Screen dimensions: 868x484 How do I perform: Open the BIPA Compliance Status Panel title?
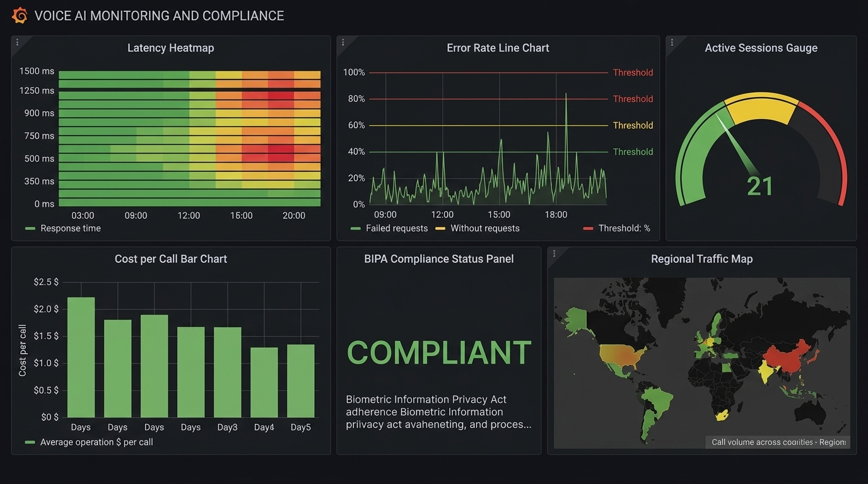[x=438, y=258]
